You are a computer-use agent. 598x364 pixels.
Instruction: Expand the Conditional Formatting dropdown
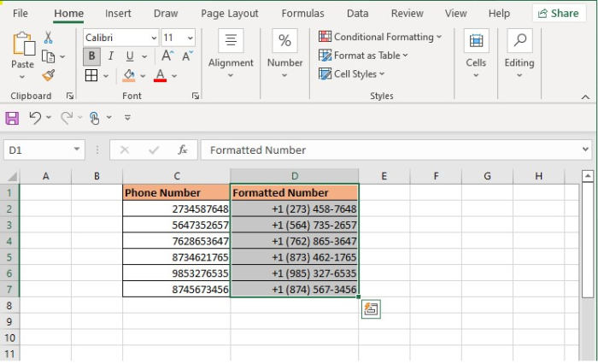[380, 37]
